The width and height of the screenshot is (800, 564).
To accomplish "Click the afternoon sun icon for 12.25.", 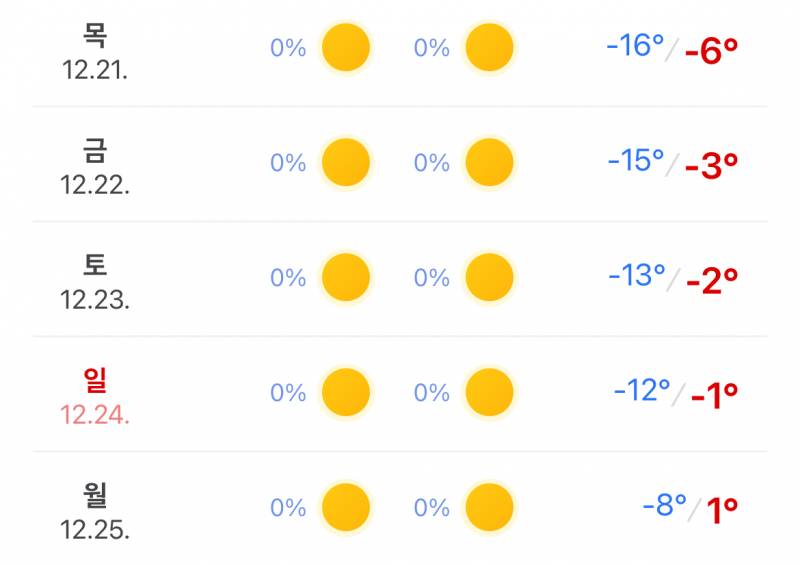I will (489, 507).
